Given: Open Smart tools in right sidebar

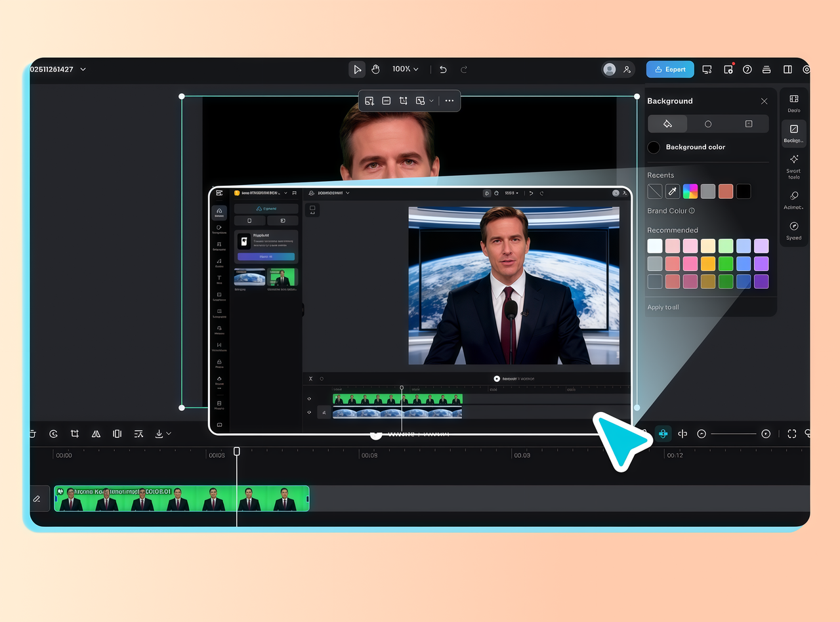Looking at the screenshot, I should [x=794, y=167].
